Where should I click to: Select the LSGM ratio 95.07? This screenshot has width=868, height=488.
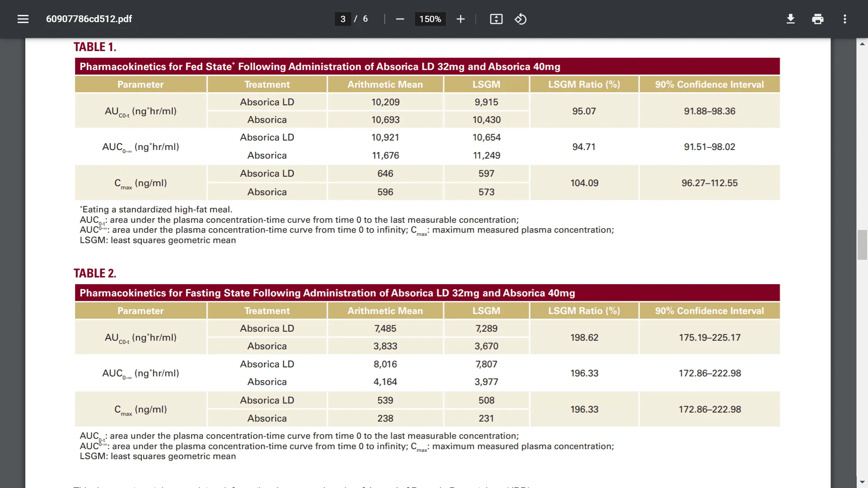(584, 111)
